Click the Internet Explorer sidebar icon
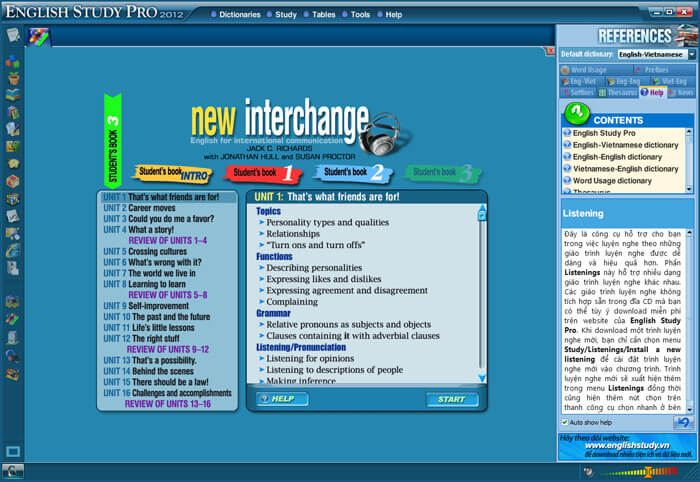The width and height of the screenshot is (700, 482). click(12, 250)
